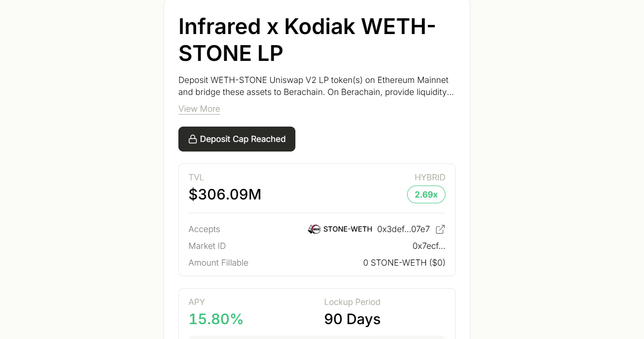Expand description with View More link

click(x=199, y=109)
